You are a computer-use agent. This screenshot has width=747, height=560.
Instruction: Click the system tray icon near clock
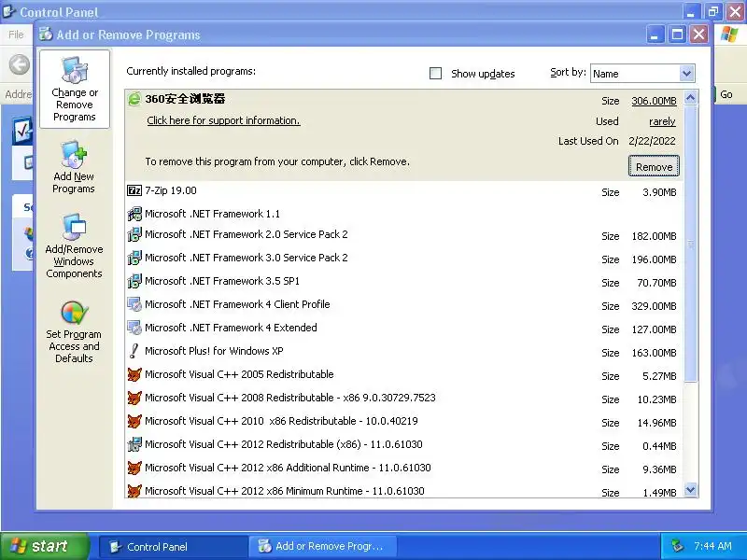(x=677, y=546)
